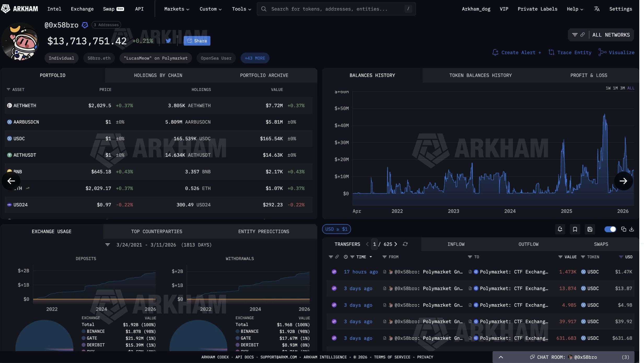Open the Markets dropdown menu
The image size is (644, 363).
(177, 9)
